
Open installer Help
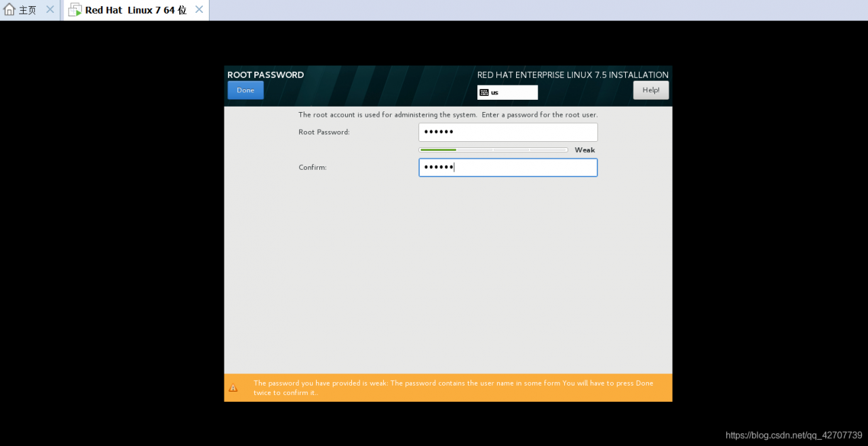click(651, 90)
